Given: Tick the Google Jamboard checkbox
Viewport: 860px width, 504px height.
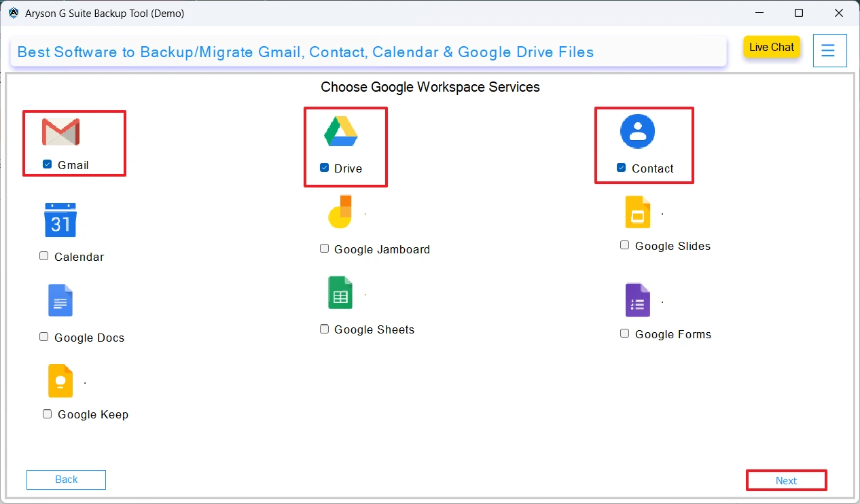Looking at the screenshot, I should pyautogui.click(x=324, y=249).
